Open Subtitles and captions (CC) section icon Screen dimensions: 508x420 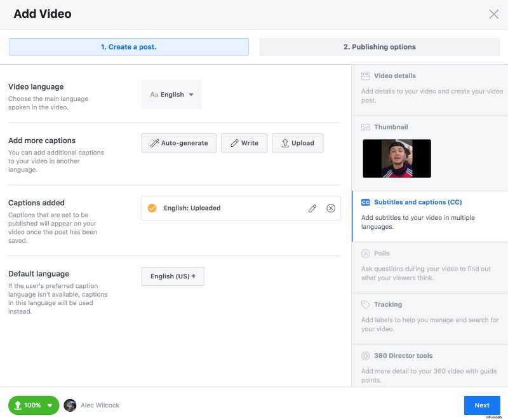(x=366, y=202)
